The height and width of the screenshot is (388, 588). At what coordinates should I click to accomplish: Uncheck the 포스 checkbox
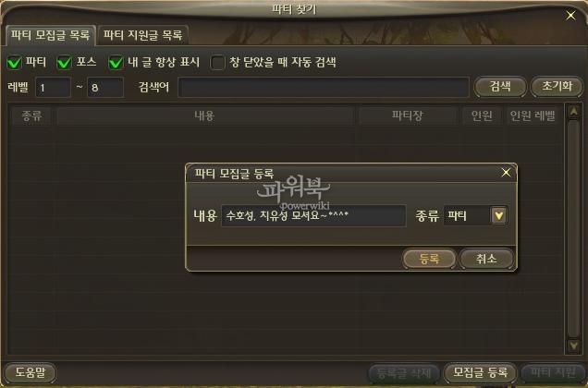64,63
